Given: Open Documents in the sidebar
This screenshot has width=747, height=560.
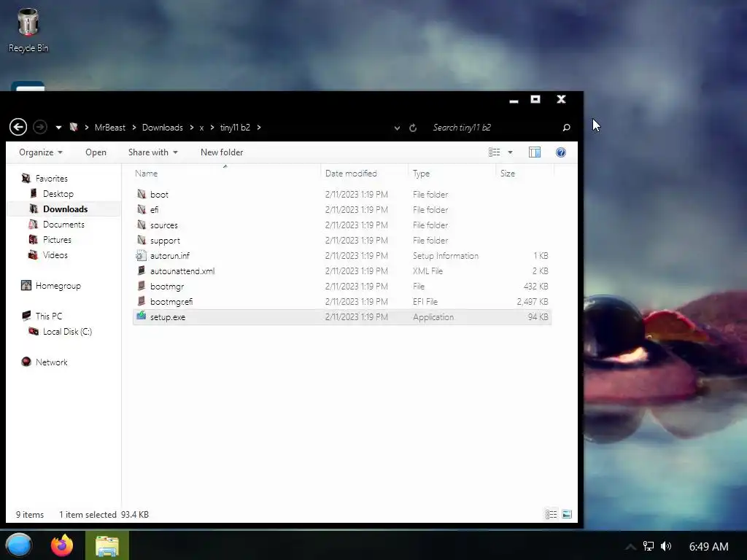Looking at the screenshot, I should pyautogui.click(x=63, y=225).
